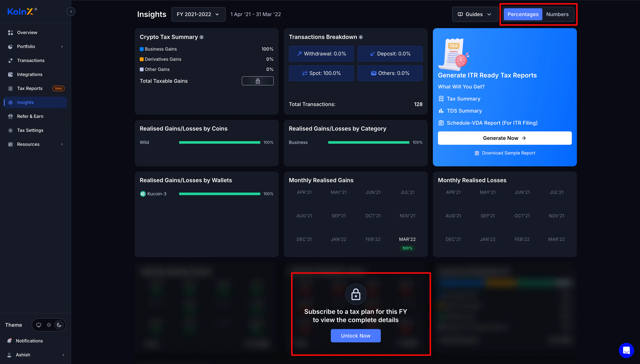This screenshot has height=364, width=640.
Task: Click the blue Business Gains color swatch
Action: pyautogui.click(x=141, y=49)
